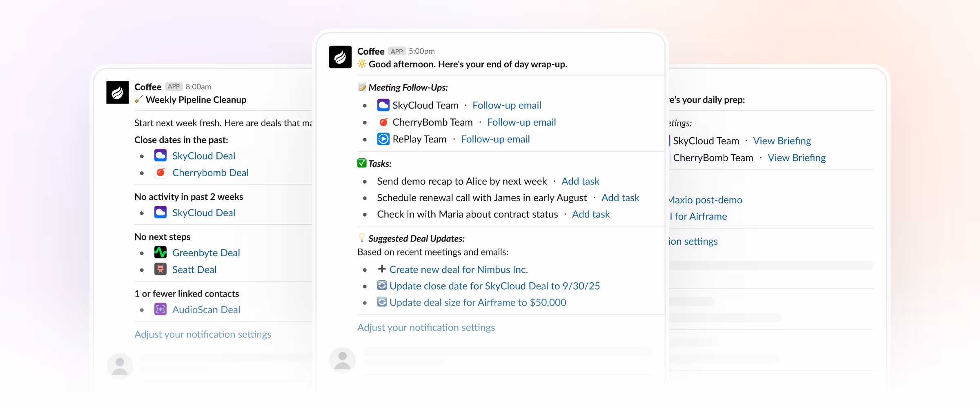Click 'No next steps' heading

point(163,237)
